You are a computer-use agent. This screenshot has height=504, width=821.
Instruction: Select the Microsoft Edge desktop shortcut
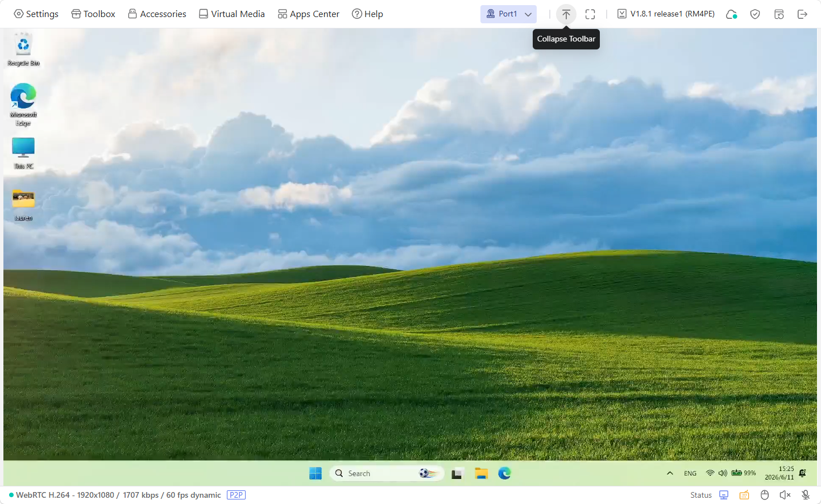click(x=23, y=105)
